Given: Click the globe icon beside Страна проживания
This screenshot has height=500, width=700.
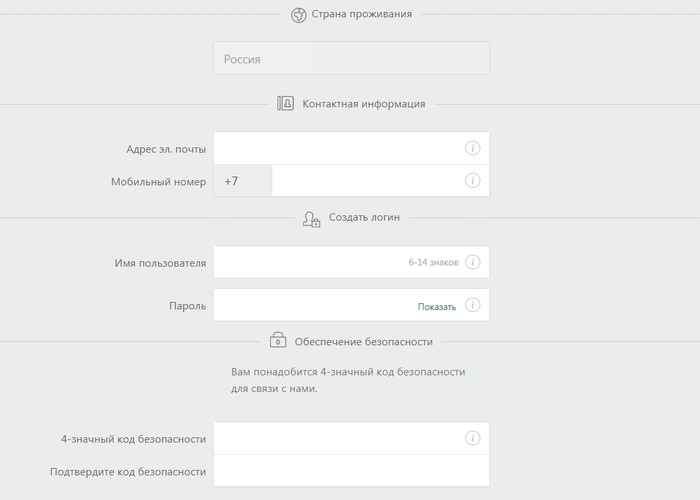Looking at the screenshot, I should (x=299, y=15).
